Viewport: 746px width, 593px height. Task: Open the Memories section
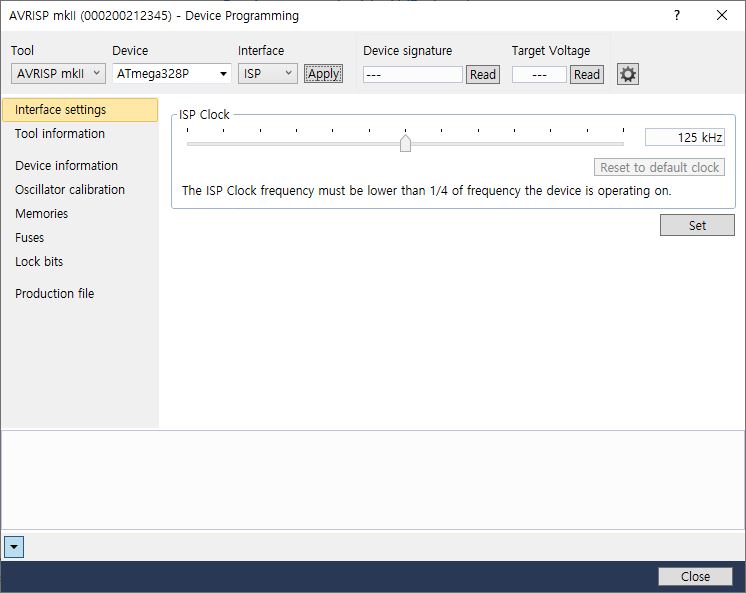pos(41,214)
